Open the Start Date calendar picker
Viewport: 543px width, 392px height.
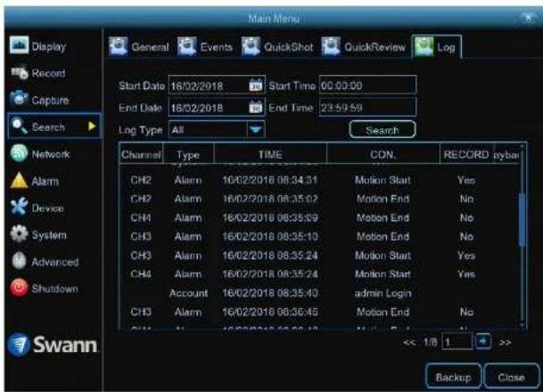[x=256, y=86]
